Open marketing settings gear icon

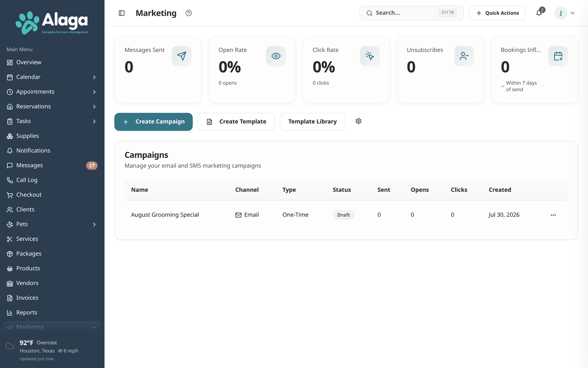[x=359, y=121]
